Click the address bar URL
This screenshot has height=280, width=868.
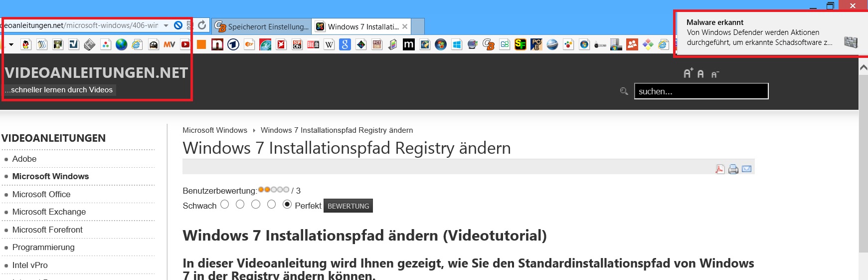pyautogui.click(x=80, y=25)
